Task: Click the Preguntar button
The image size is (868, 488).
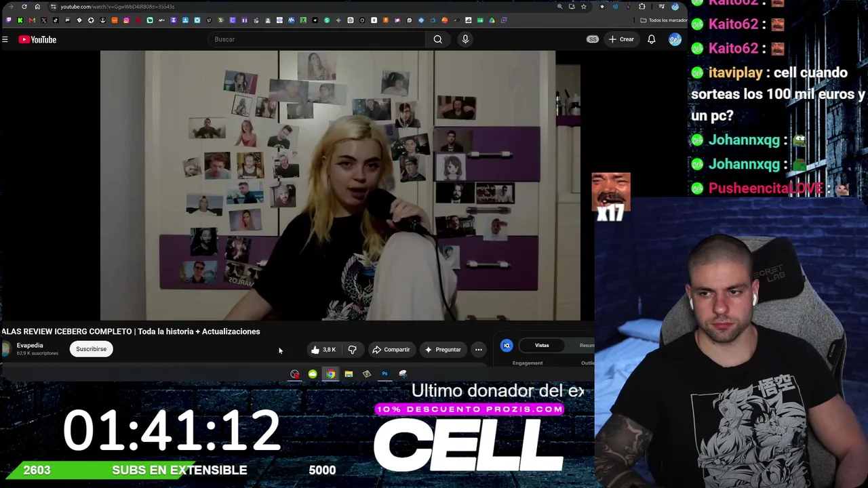Action: [443, 350]
